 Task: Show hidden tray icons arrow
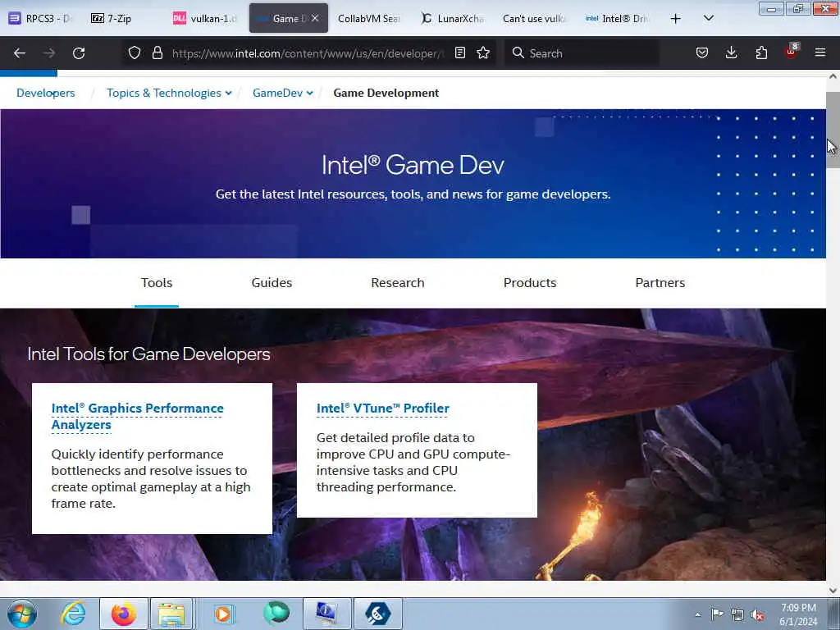tap(697, 614)
